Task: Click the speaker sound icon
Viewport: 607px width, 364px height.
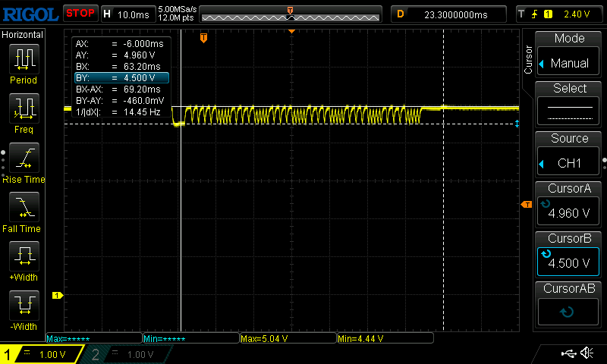Action: [x=587, y=353]
